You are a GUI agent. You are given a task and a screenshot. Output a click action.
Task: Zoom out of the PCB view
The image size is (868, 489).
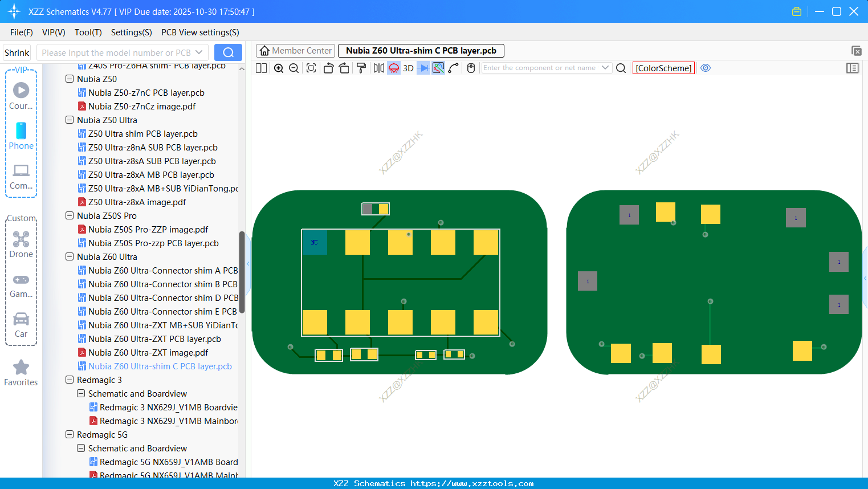[x=294, y=68]
